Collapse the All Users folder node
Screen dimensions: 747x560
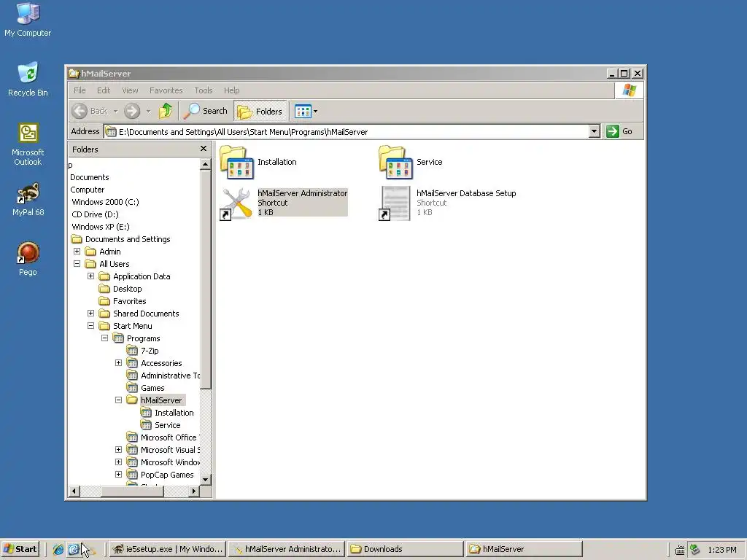pos(77,263)
